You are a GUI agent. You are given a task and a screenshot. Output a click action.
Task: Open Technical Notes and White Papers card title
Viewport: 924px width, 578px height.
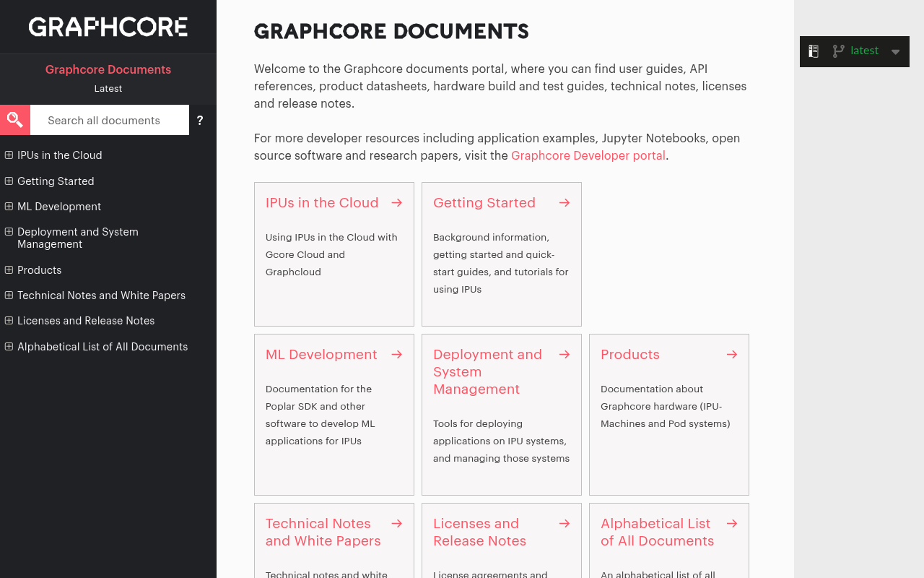click(323, 532)
